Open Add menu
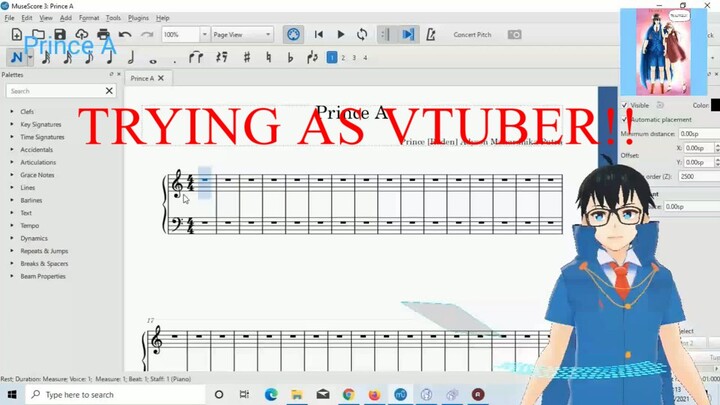This screenshot has height=405, width=720. click(66, 18)
